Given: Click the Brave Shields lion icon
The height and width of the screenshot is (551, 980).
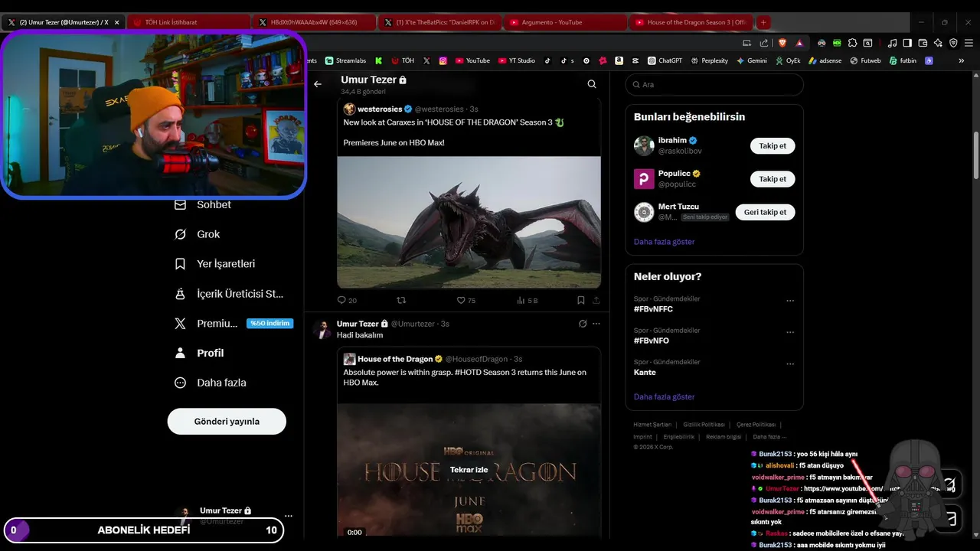Looking at the screenshot, I should (782, 43).
